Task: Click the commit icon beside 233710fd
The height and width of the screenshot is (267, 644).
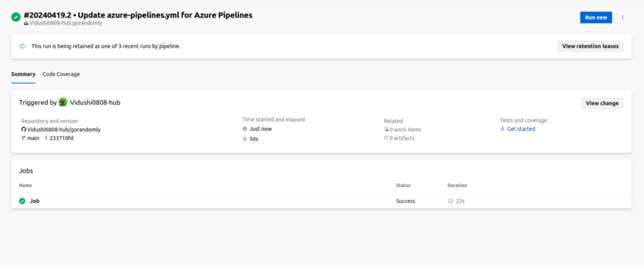Action: pos(46,138)
